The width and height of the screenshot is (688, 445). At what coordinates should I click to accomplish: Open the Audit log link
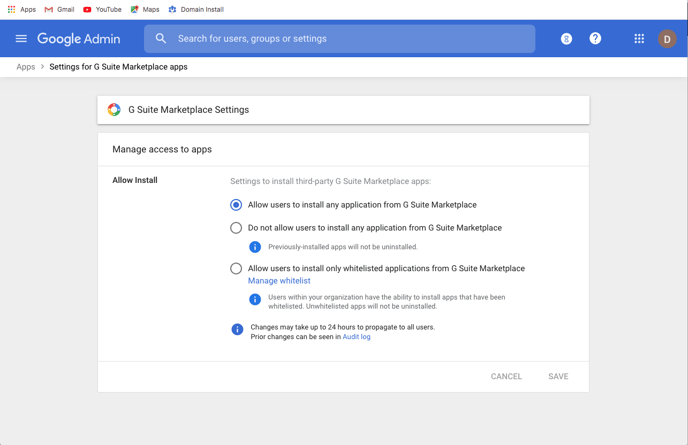click(x=356, y=337)
